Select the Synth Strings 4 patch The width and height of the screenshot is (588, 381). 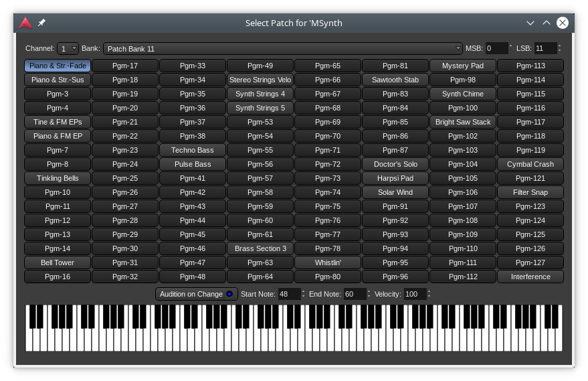260,94
